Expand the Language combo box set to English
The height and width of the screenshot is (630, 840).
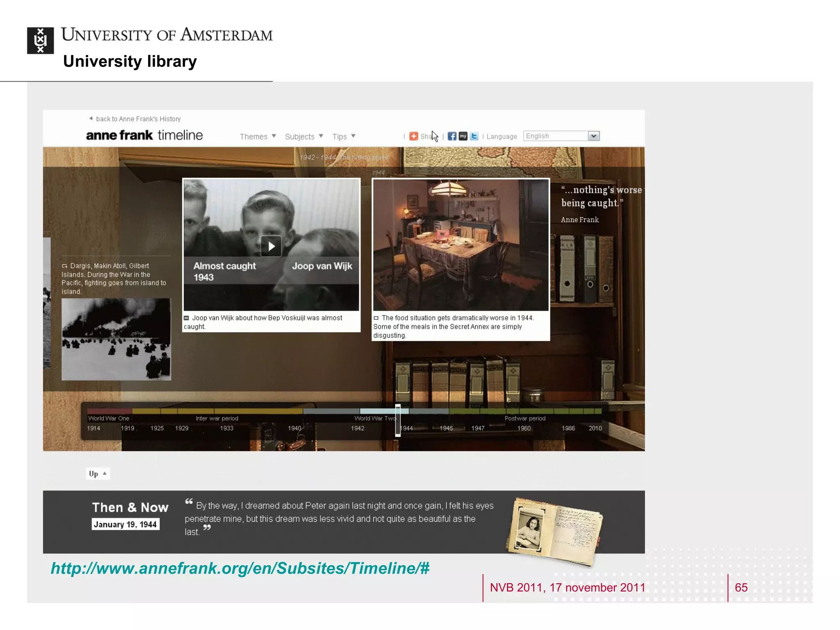coord(562,136)
